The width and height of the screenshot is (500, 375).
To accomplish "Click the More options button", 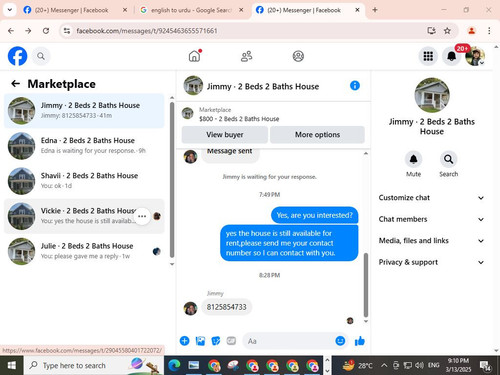I will (317, 135).
